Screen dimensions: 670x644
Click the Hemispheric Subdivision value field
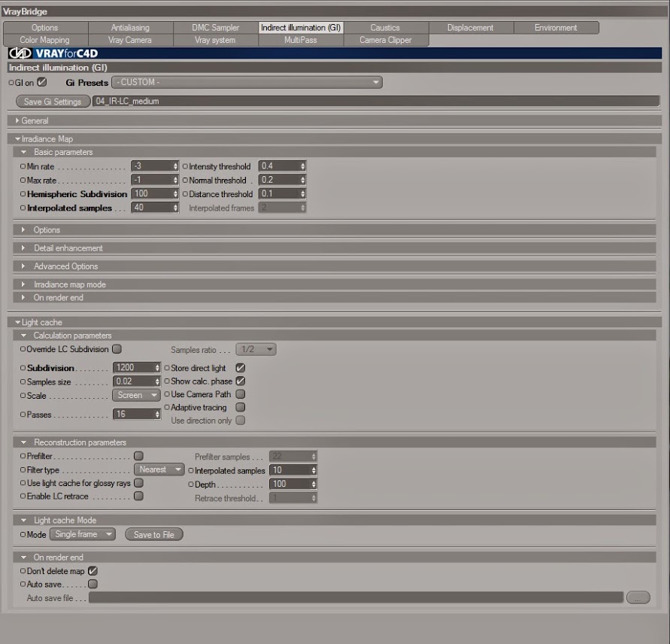[x=151, y=193]
